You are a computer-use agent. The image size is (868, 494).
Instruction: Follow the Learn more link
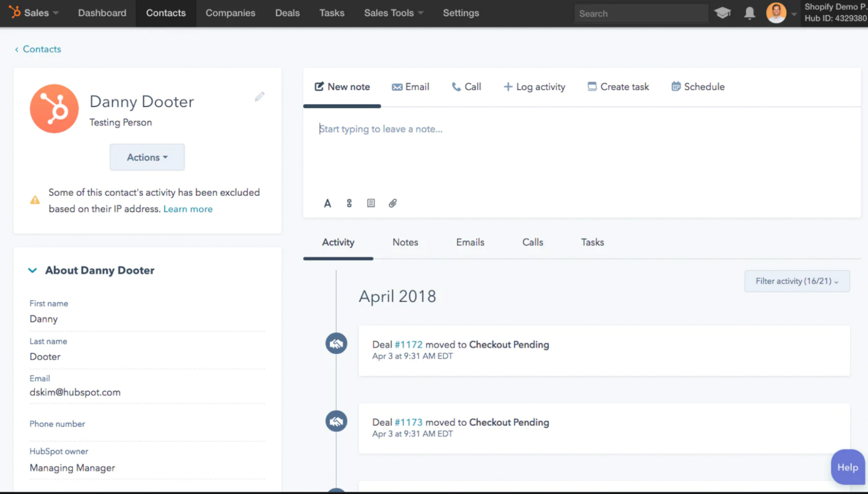click(x=188, y=209)
